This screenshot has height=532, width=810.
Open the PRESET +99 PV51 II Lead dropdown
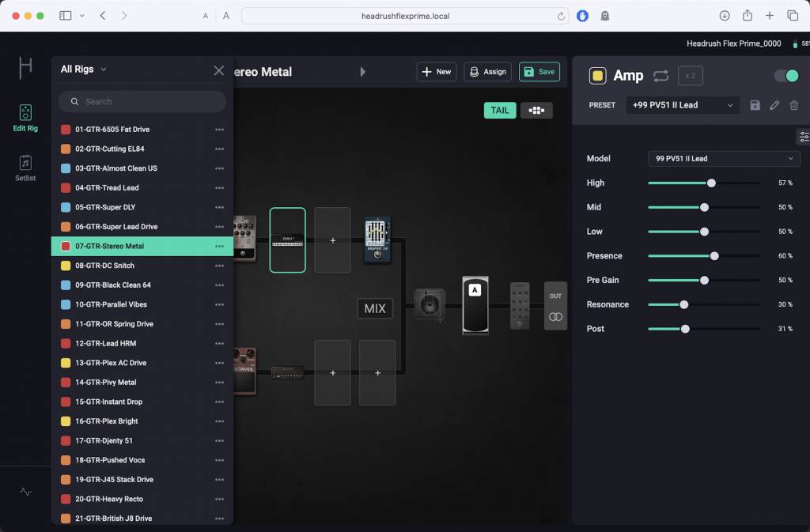(x=683, y=105)
